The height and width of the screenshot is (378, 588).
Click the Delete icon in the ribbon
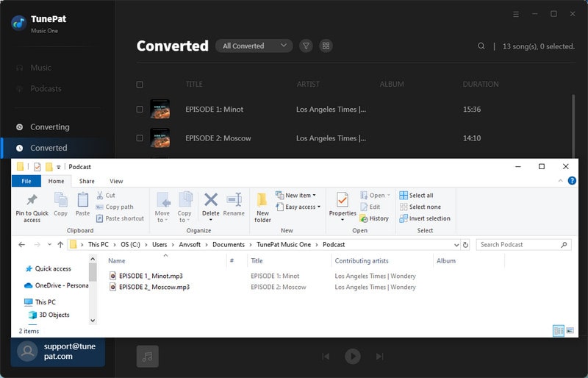click(211, 201)
